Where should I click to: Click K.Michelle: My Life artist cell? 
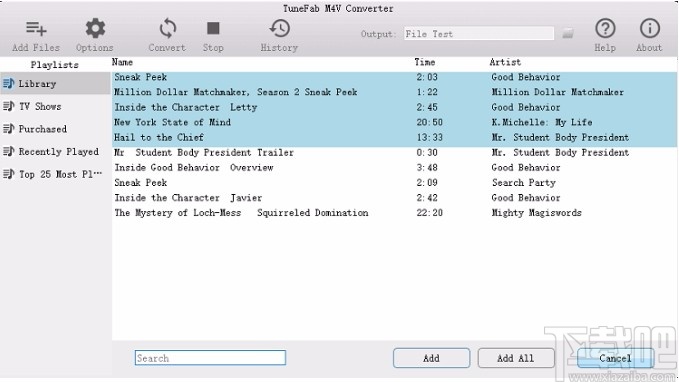542,123
